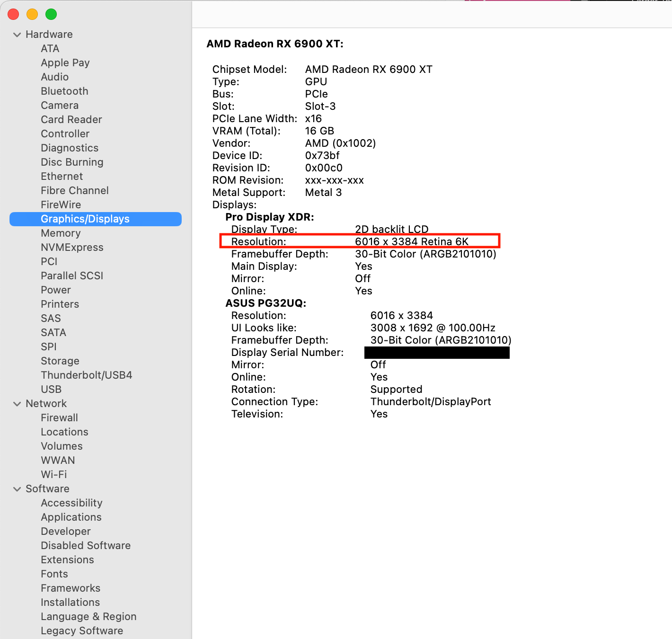Open Language & Region entry

click(88, 617)
